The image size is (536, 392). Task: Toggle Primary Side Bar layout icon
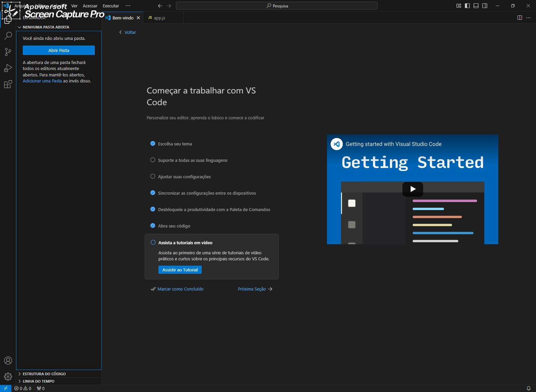[467, 6]
